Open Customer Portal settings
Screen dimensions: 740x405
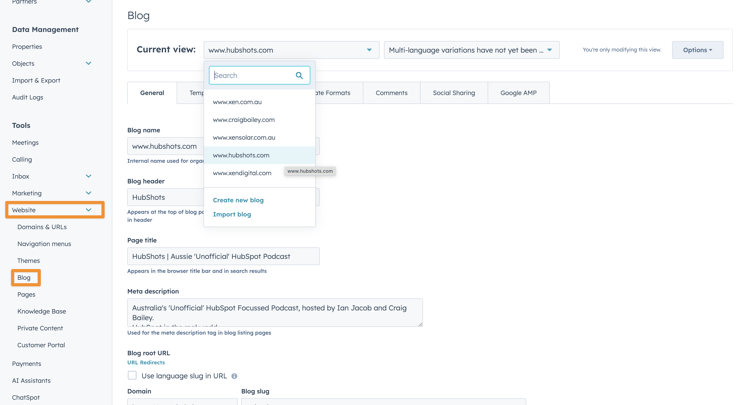pos(41,345)
